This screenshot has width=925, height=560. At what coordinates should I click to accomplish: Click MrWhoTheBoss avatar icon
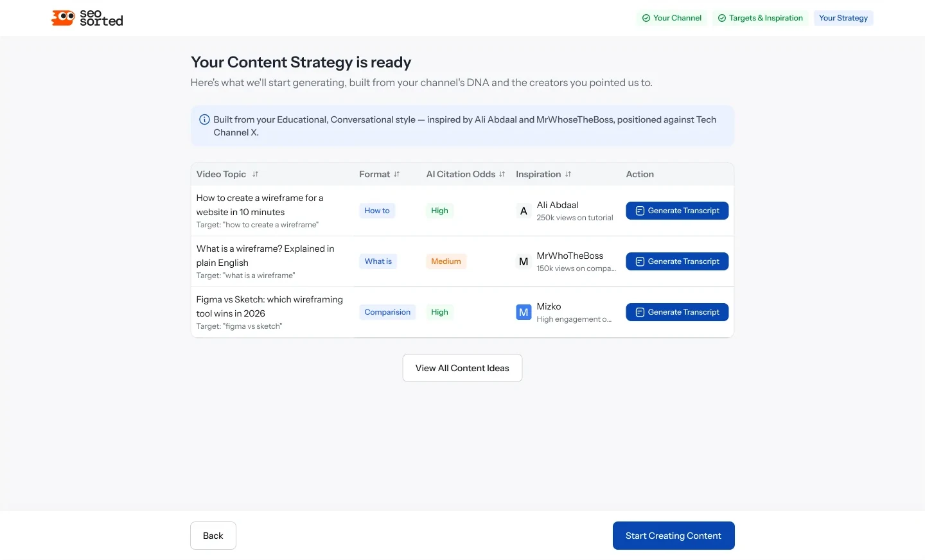coord(524,261)
